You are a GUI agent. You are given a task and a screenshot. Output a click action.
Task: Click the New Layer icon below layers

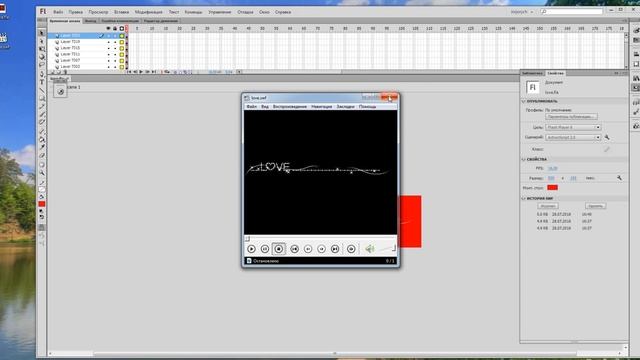coord(53,72)
